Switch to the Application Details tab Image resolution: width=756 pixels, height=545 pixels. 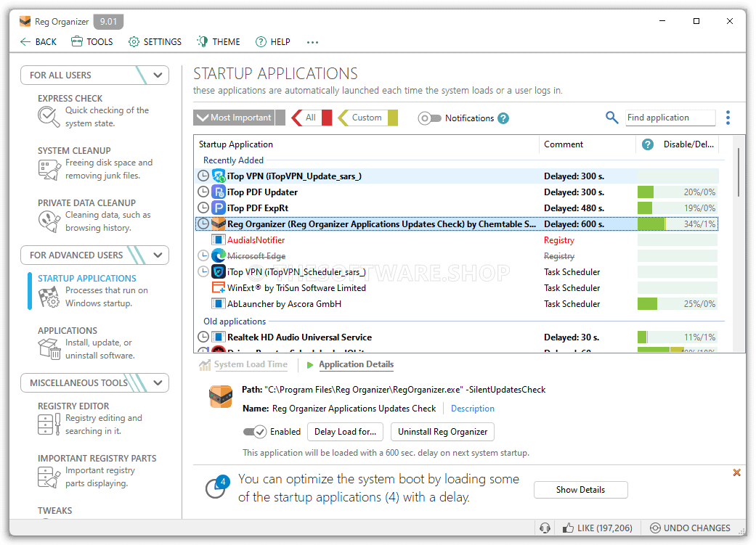point(357,364)
